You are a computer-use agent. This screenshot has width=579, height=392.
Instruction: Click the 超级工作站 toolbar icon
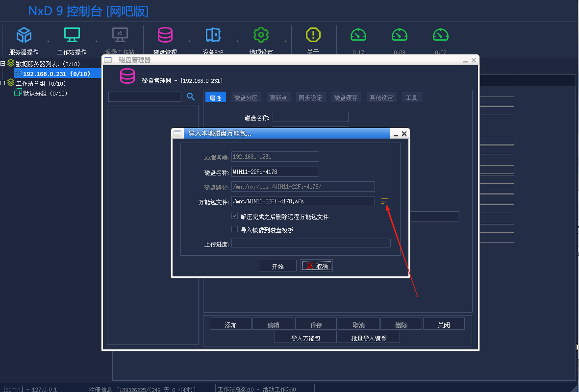click(119, 35)
